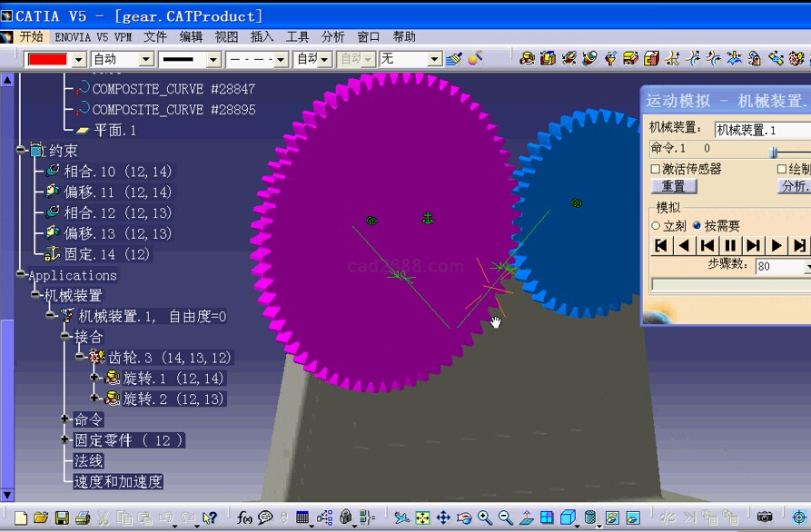This screenshot has width=811, height=532.
Task: Open the 步骤数 dropdown showing 80
Action: [806, 267]
